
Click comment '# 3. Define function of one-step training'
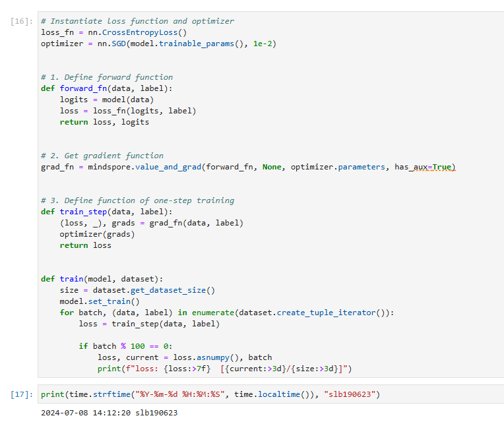(x=138, y=200)
